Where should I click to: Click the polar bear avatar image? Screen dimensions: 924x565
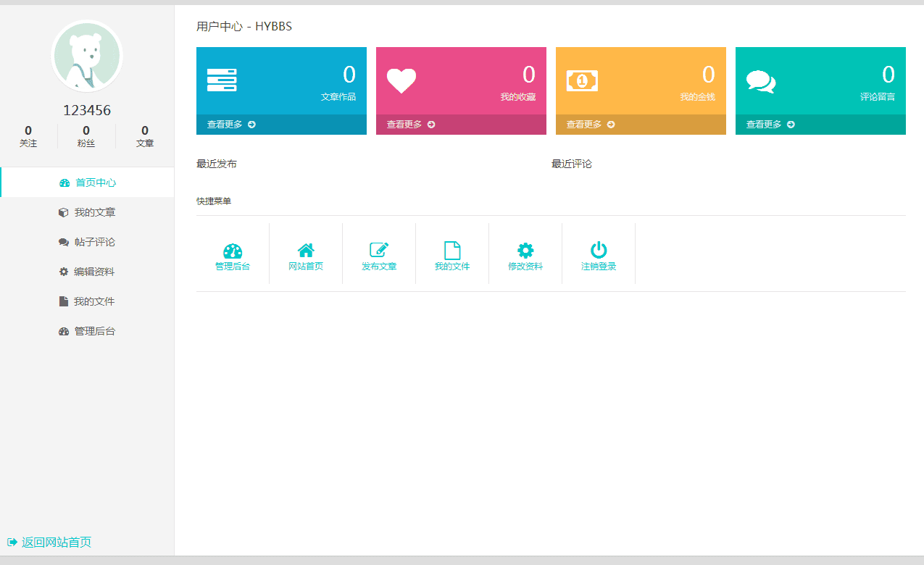(x=87, y=55)
